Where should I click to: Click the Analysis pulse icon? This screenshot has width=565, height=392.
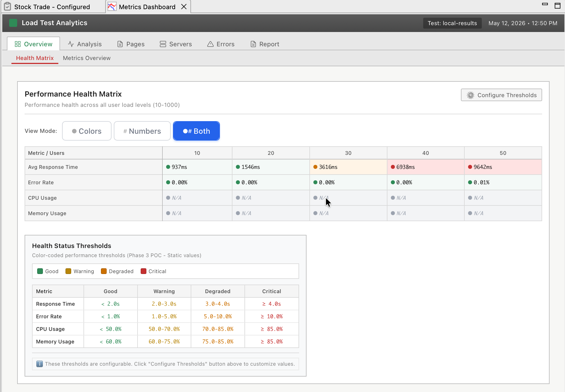coord(71,44)
